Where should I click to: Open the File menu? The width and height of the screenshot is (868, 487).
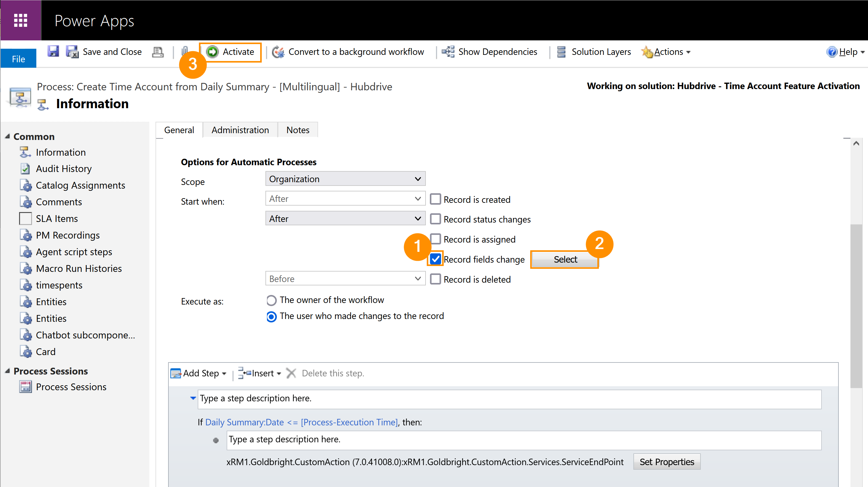point(18,59)
